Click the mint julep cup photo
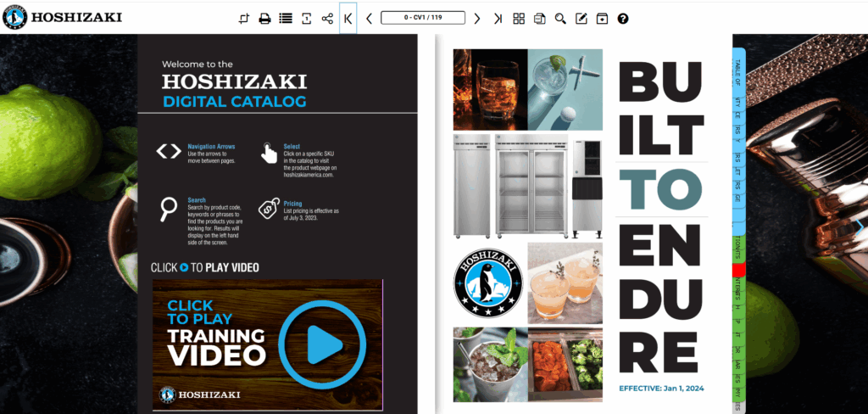868x414 pixels. [x=491, y=365]
